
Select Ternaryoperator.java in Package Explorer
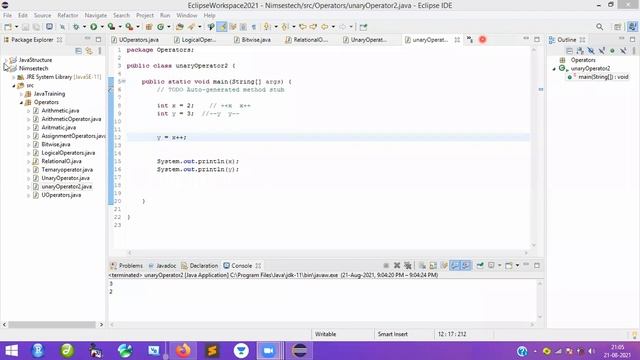tap(67, 170)
